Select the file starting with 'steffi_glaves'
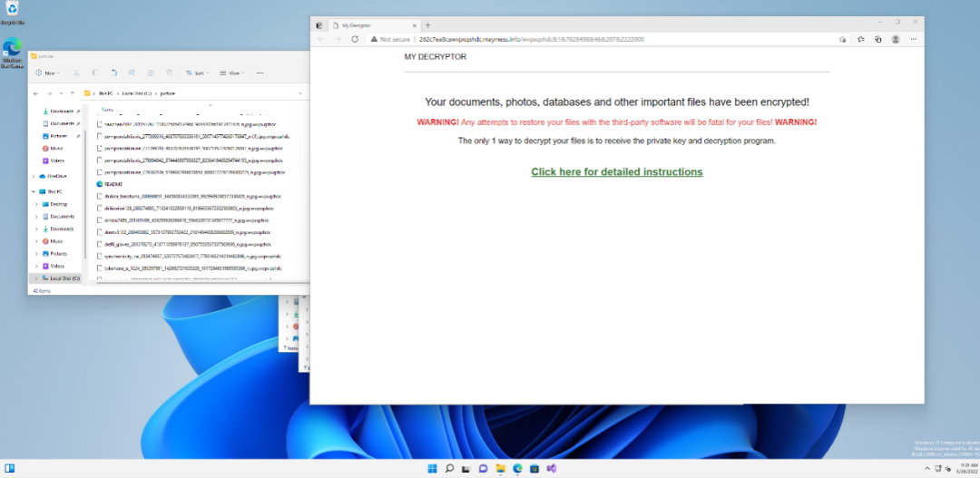Screen dimensions: 980x478 tap(184, 244)
